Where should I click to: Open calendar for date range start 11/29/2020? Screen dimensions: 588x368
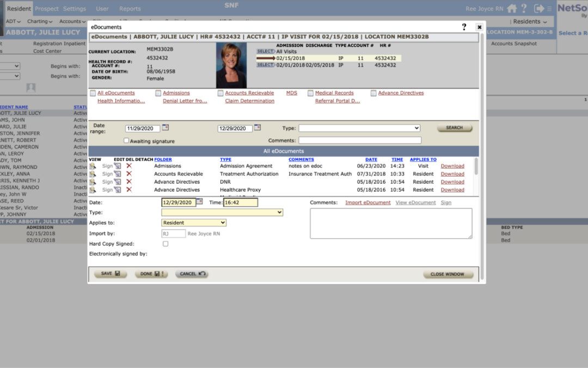click(166, 128)
